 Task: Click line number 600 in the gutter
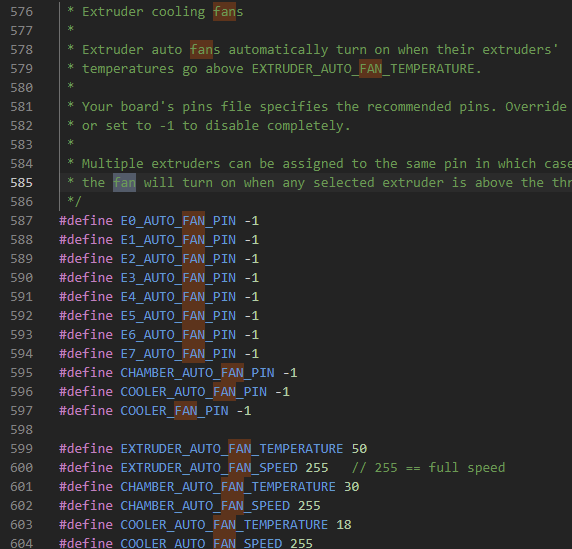[22, 467]
